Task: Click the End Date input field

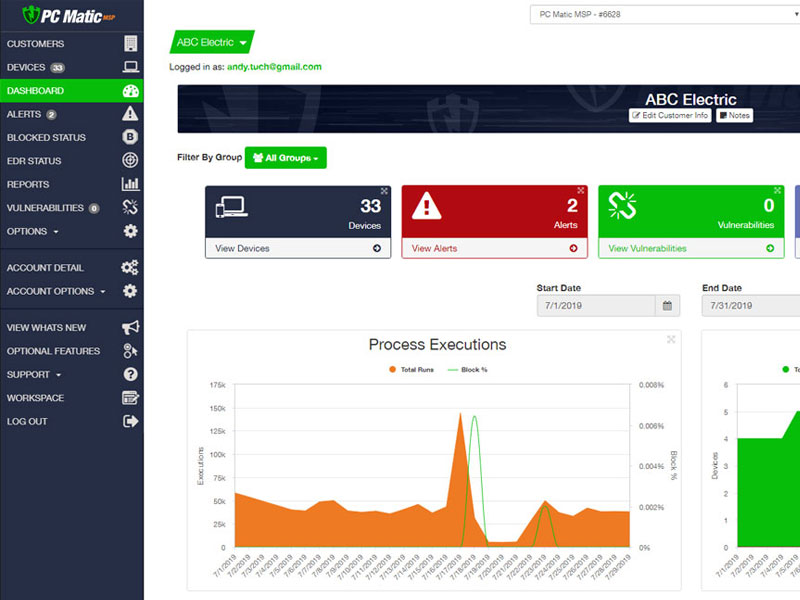Action: point(751,306)
